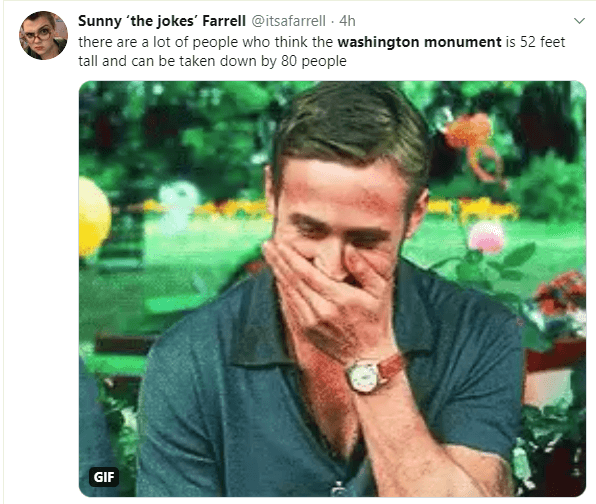
Task: Click the '80 people' text in the tweet
Action: (314, 61)
